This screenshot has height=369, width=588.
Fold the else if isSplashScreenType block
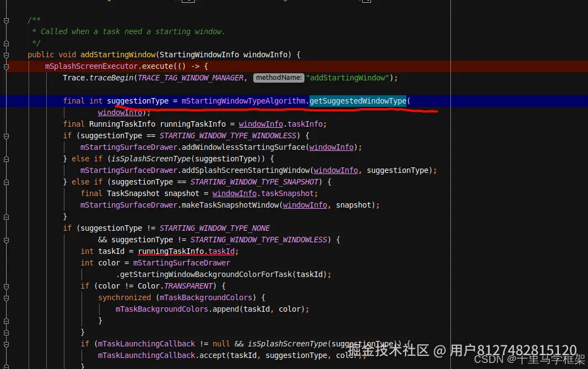[x=7, y=159]
